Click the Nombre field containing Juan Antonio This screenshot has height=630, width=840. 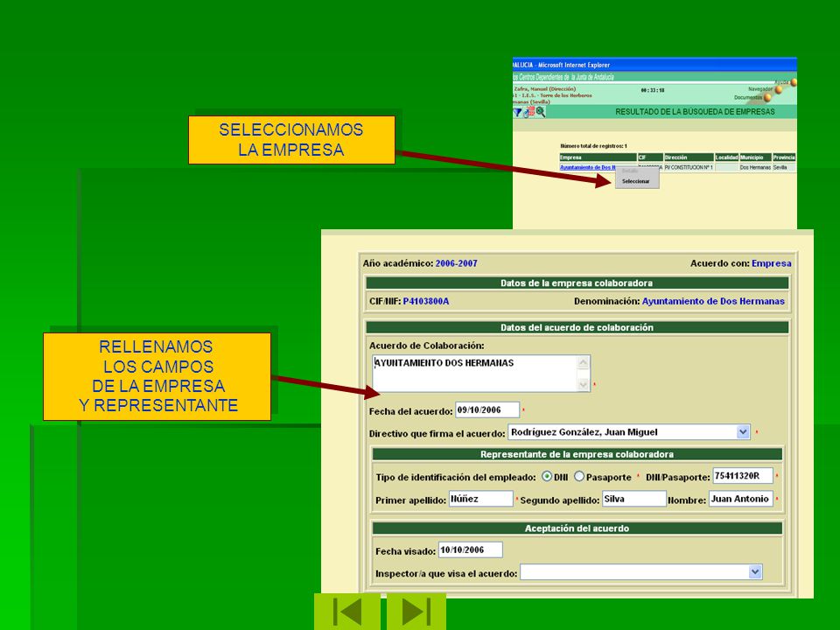741,499
